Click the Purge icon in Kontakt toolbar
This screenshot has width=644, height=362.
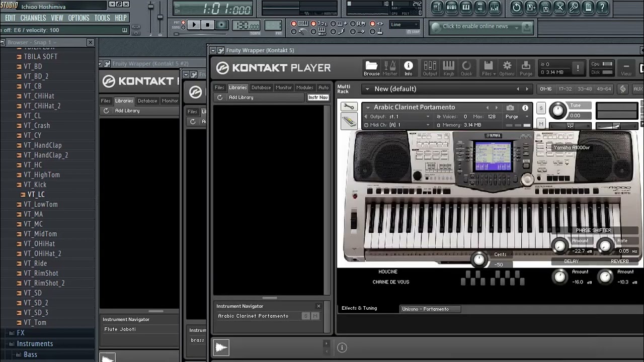coord(526,68)
